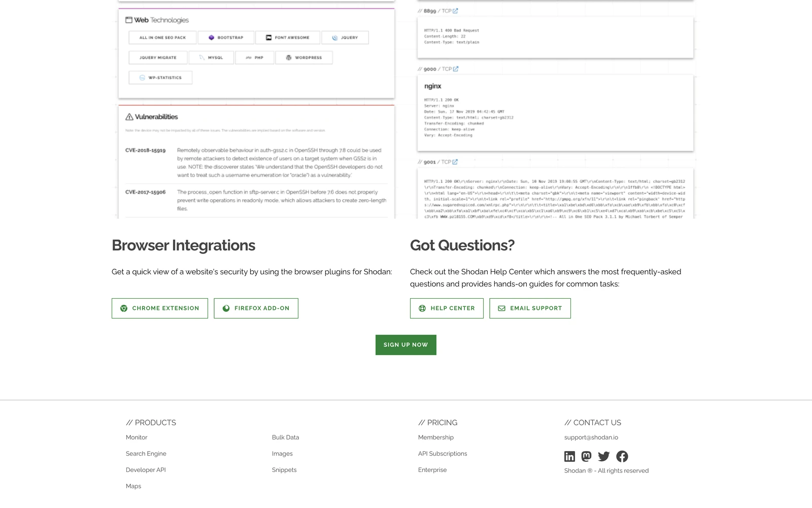Click the // CONTACT US footer heading
Screen dimensions: 812x508
coord(593,423)
